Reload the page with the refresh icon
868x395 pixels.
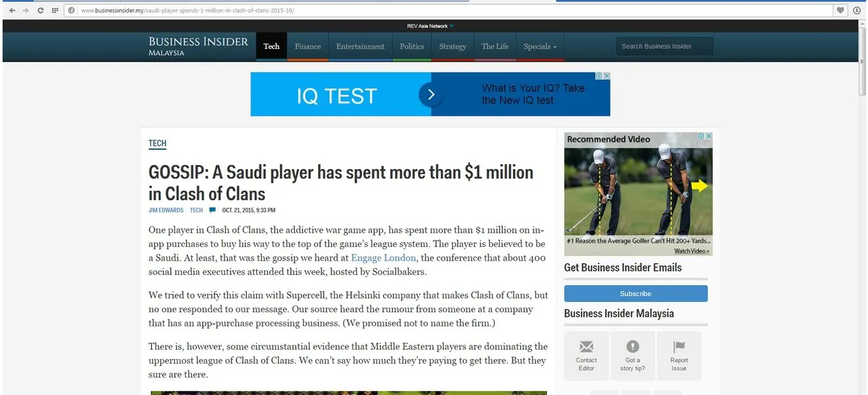(41, 10)
